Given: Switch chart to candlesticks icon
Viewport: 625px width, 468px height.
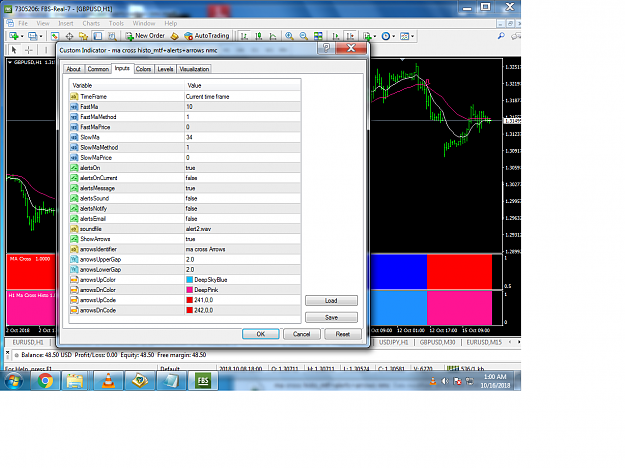Looking at the screenshot, I should coord(259,36).
